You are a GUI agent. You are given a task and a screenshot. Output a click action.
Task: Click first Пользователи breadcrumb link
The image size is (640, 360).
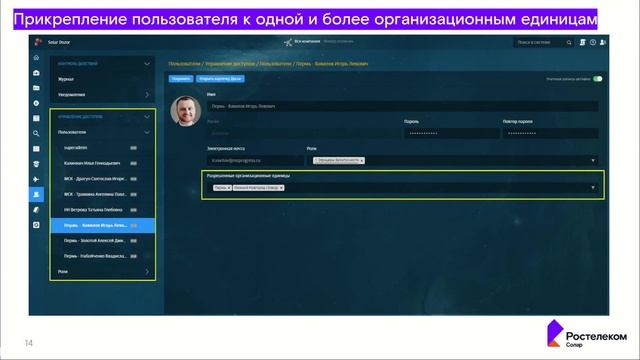pyautogui.click(x=184, y=64)
